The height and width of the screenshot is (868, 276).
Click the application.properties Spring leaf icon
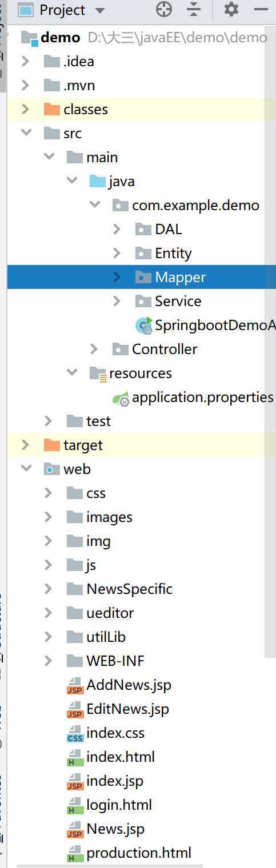121,397
